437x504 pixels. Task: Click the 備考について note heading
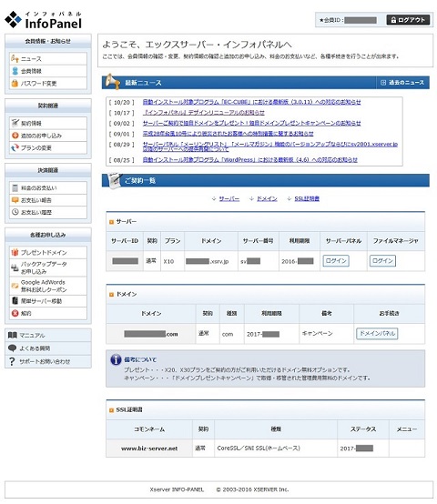140,359
